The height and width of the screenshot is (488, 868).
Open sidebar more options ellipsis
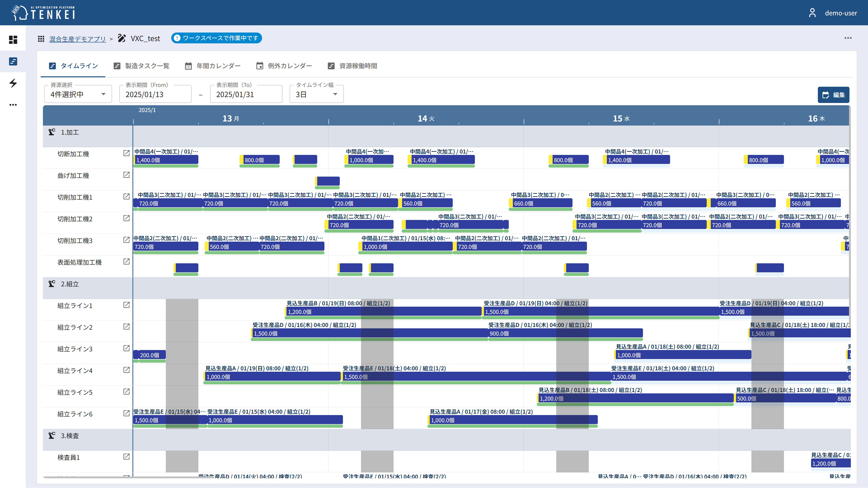coord(13,105)
